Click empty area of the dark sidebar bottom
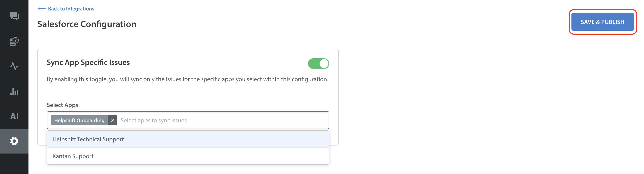Image resolution: width=644 pixels, height=174 pixels. coord(14,164)
